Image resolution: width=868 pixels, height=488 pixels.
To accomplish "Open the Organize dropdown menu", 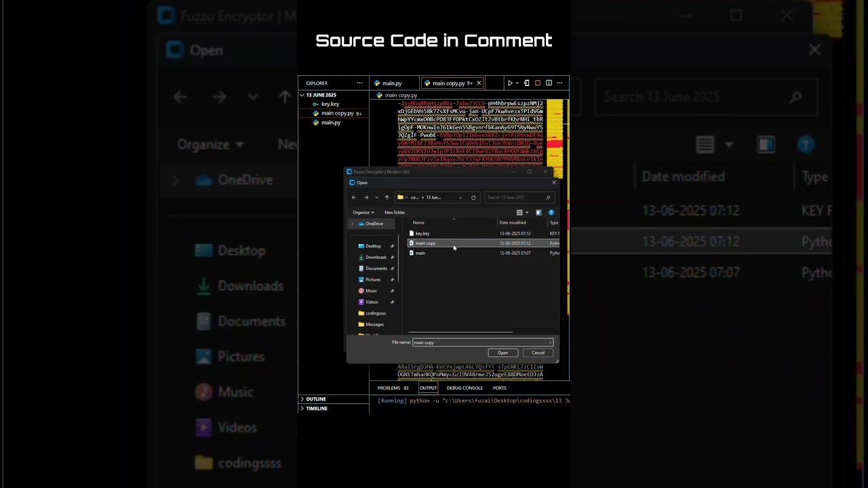I will point(363,213).
